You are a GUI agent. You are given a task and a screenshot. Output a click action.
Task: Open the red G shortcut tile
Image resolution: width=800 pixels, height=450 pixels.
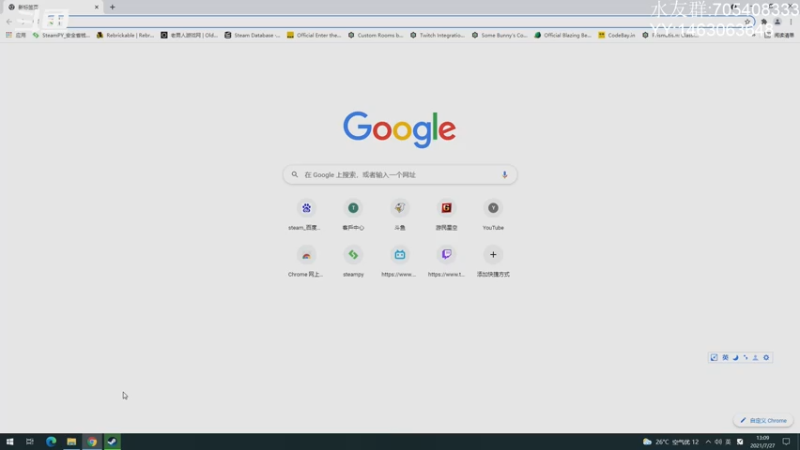tap(446, 214)
